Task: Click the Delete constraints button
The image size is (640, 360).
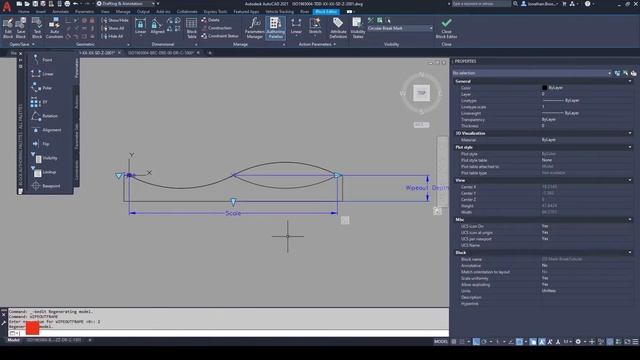Action: (x=210, y=20)
